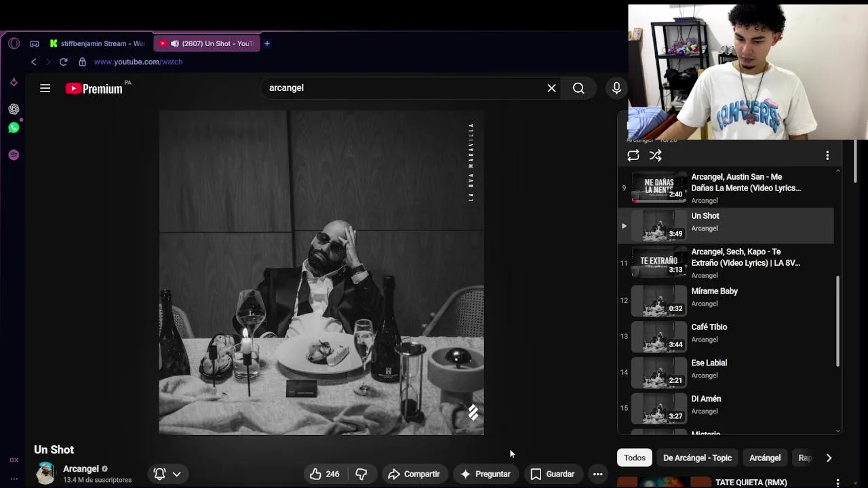Start voice search with microphone icon
Screen dimensions: 868x488
point(616,88)
